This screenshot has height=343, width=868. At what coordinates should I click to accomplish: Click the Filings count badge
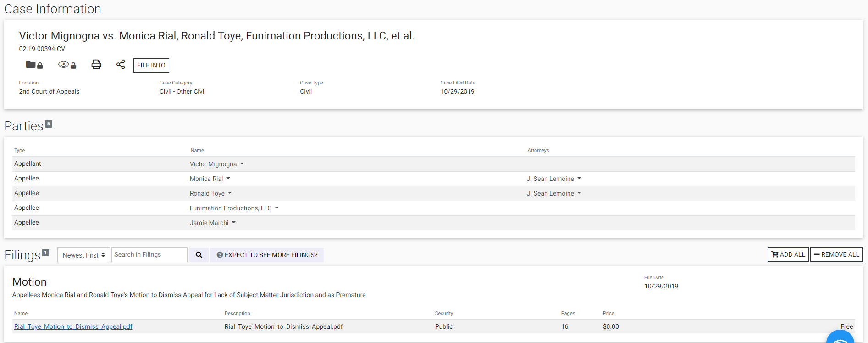point(46,253)
